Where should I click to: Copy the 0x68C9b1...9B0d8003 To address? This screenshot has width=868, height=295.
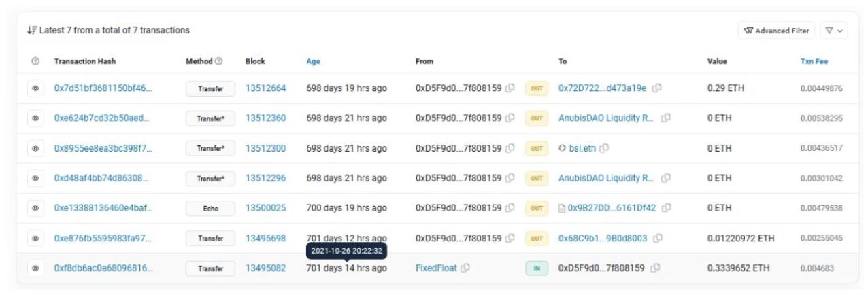click(658, 238)
